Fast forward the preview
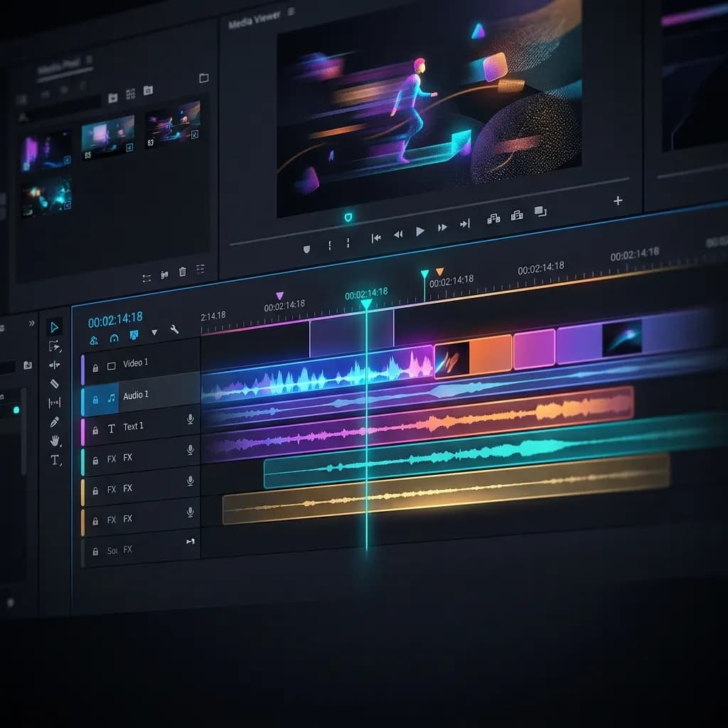728x728 pixels. click(442, 227)
